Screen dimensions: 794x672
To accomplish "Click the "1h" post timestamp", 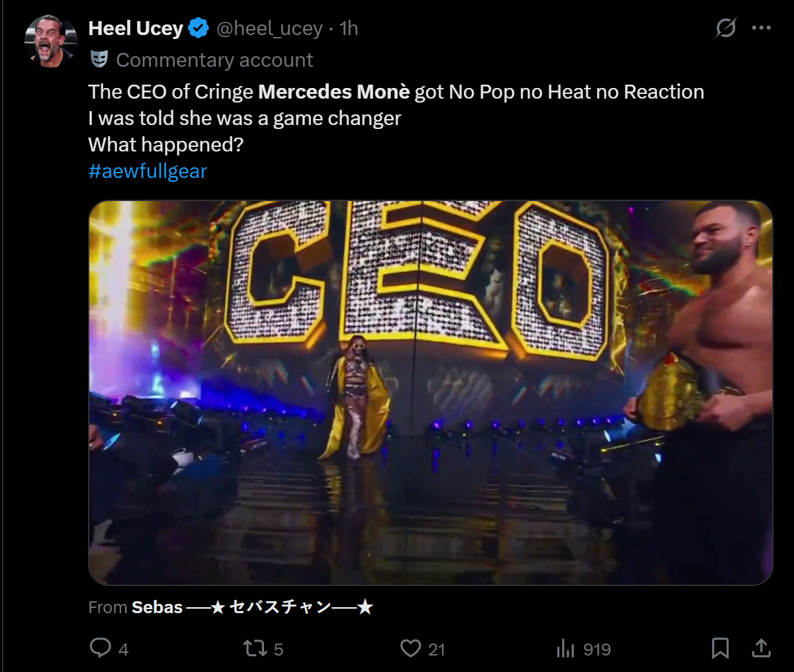I will [349, 28].
